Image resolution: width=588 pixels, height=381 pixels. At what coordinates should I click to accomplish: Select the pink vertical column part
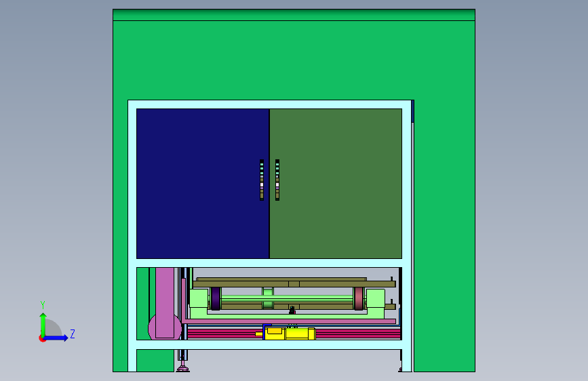(165, 302)
